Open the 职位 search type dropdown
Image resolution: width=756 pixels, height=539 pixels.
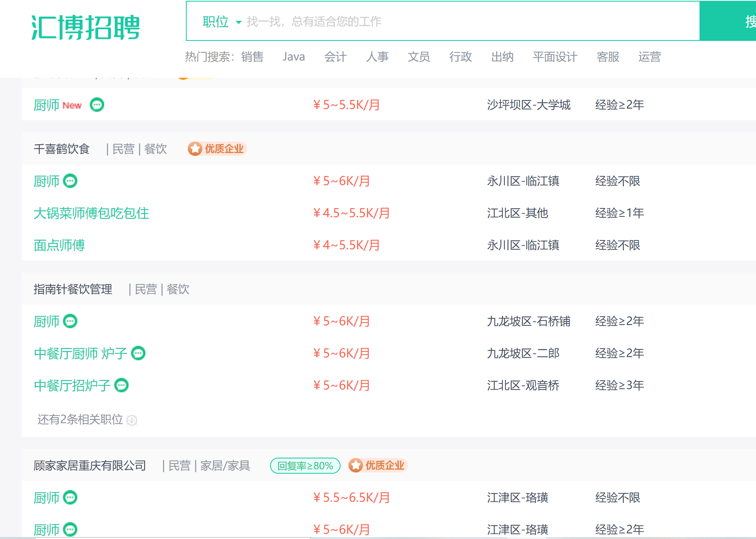pos(222,22)
